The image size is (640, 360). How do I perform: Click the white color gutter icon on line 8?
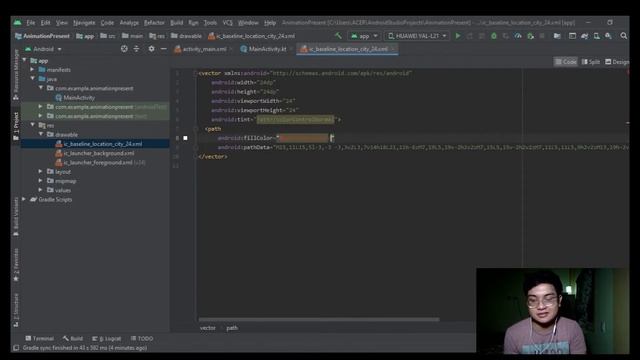click(x=185, y=138)
